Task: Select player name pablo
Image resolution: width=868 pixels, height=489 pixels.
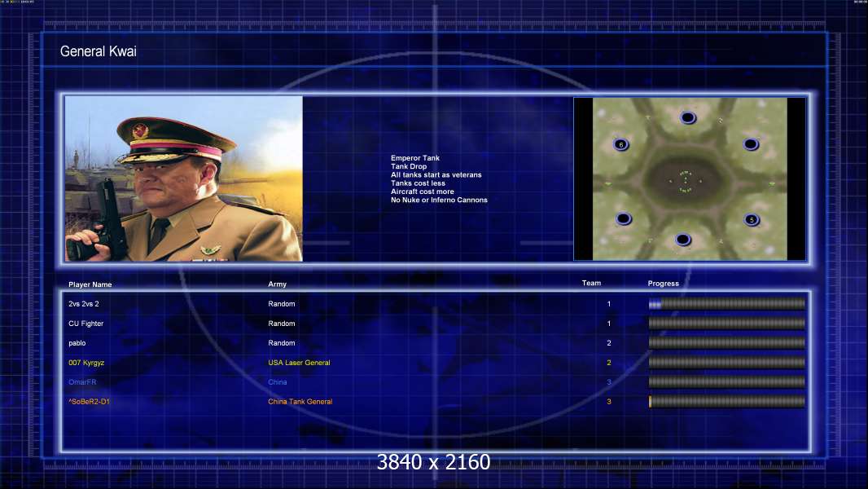Action: 77,343
